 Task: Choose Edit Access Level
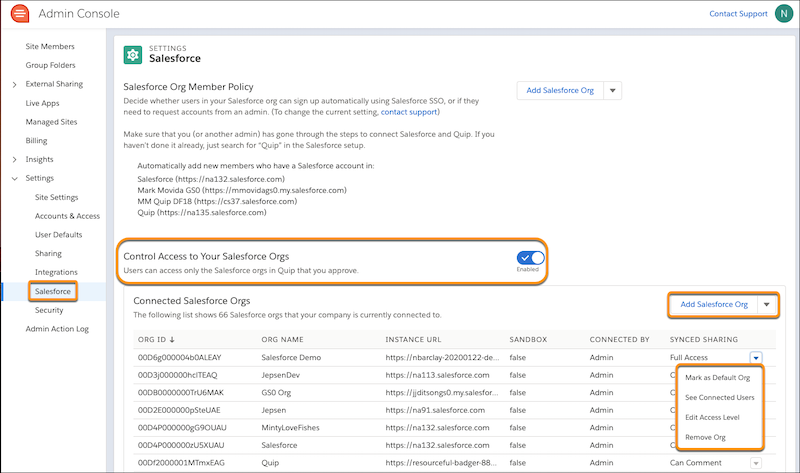click(x=712, y=417)
